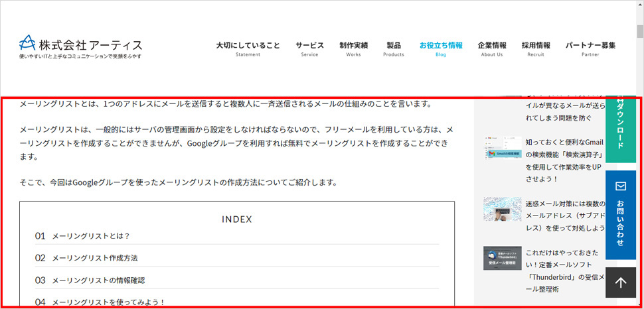The height and width of the screenshot is (309, 644).
Task: Open パートナー募集 Partner page
Action: point(590,49)
